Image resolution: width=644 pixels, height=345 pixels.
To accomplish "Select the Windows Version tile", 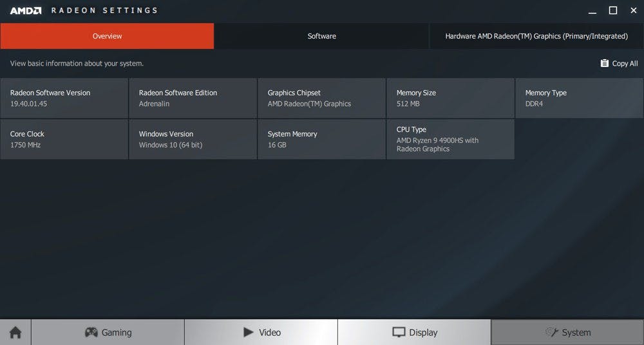I will (x=193, y=139).
